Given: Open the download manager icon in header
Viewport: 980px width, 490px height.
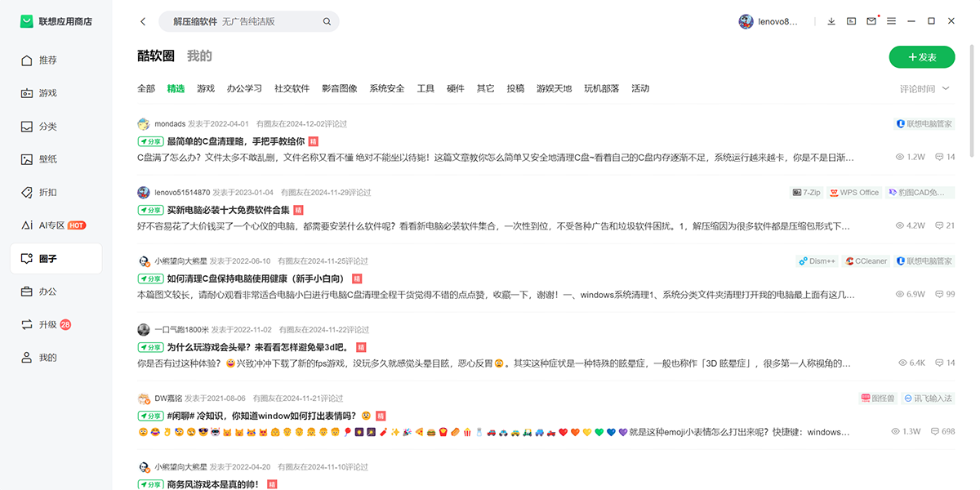Looking at the screenshot, I should [831, 21].
